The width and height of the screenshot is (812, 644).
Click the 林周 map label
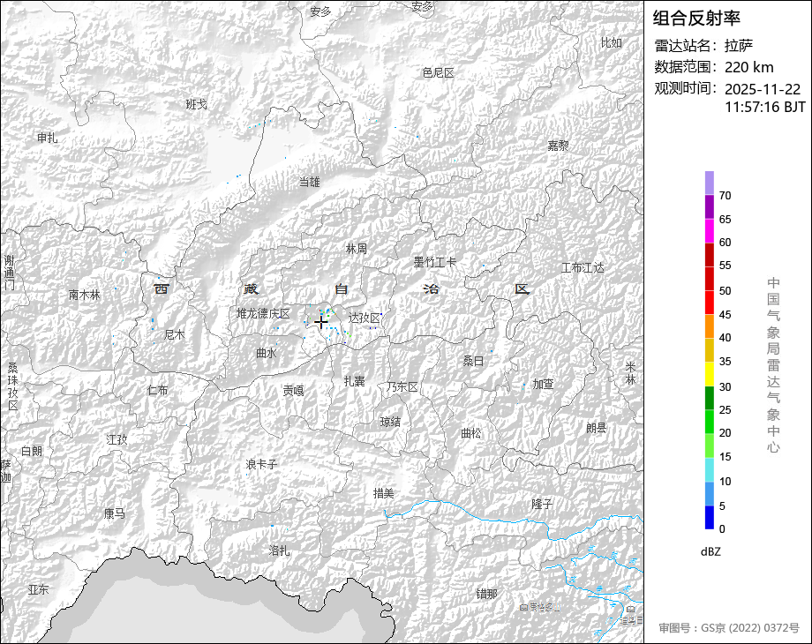(x=357, y=249)
